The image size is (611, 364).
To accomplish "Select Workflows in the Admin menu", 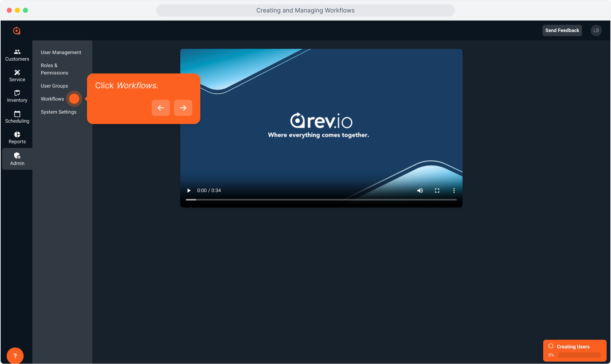I will pos(52,99).
